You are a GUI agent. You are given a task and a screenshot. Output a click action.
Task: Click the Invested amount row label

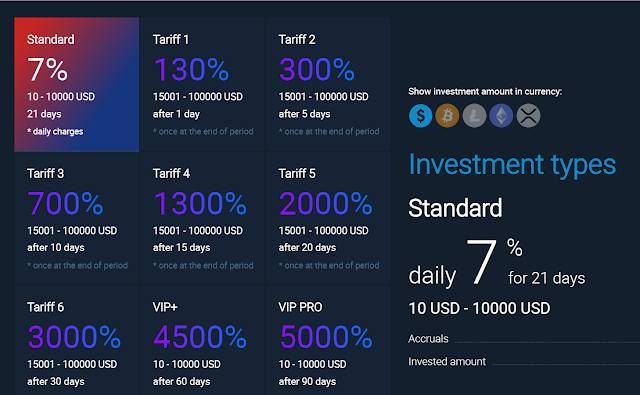(x=447, y=362)
